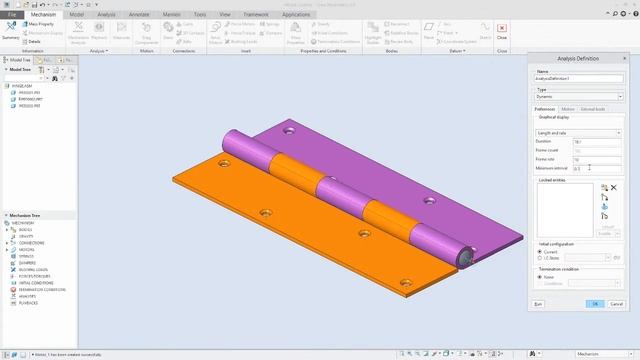
Task: Click the Playback icon in the ribbon
Action: point(99,27)
